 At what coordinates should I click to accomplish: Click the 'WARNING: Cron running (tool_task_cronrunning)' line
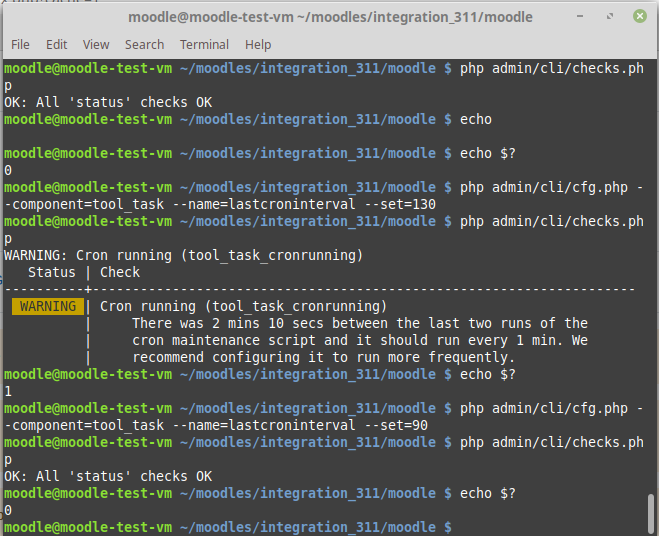[x=183, y=255]
